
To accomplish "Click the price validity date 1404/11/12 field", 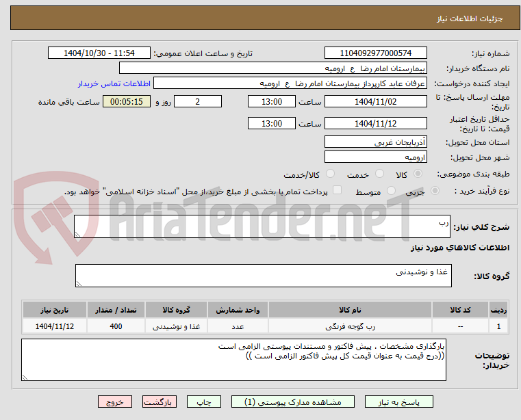I will click(375, 124).
